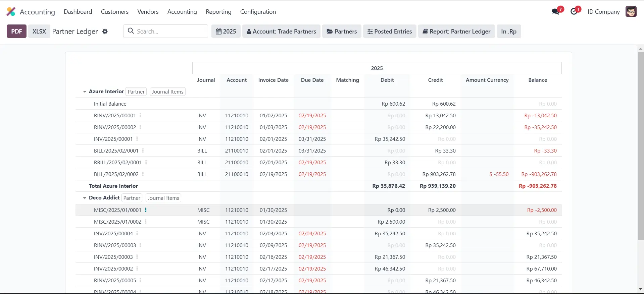The height and width of the screenshot is (294, 644).
Task: Click the Due Date column header
Action: click(x=312, y=80)
